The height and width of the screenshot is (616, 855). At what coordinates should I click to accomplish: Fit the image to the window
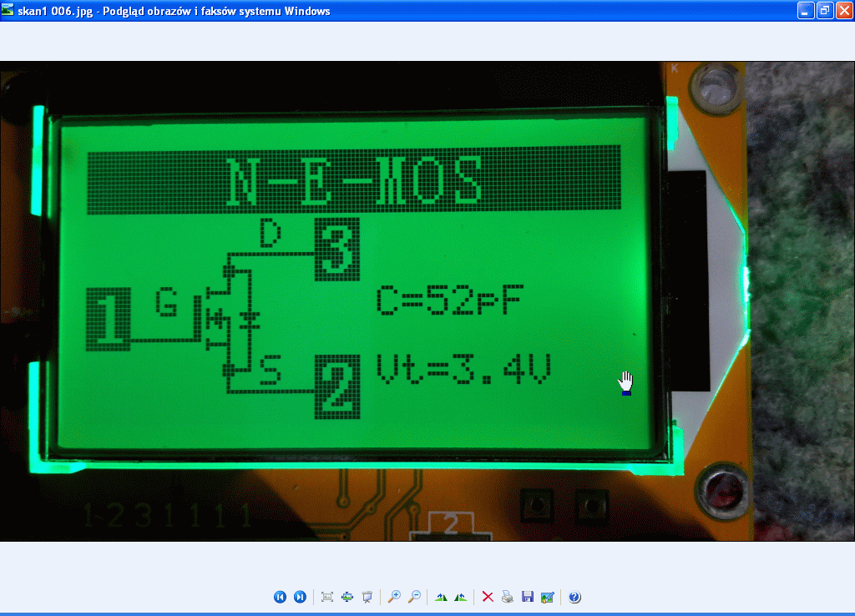coord(327,597)
